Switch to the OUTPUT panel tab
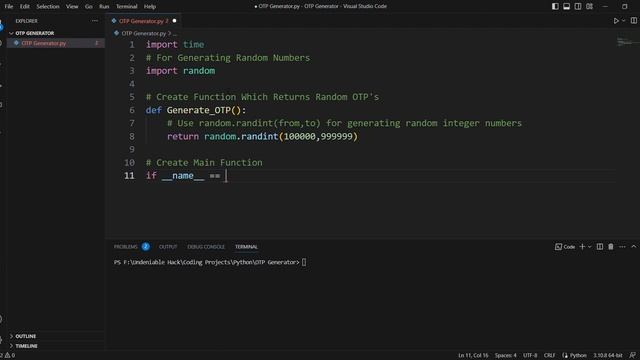640x360 pixels. [x=168, y=247]
